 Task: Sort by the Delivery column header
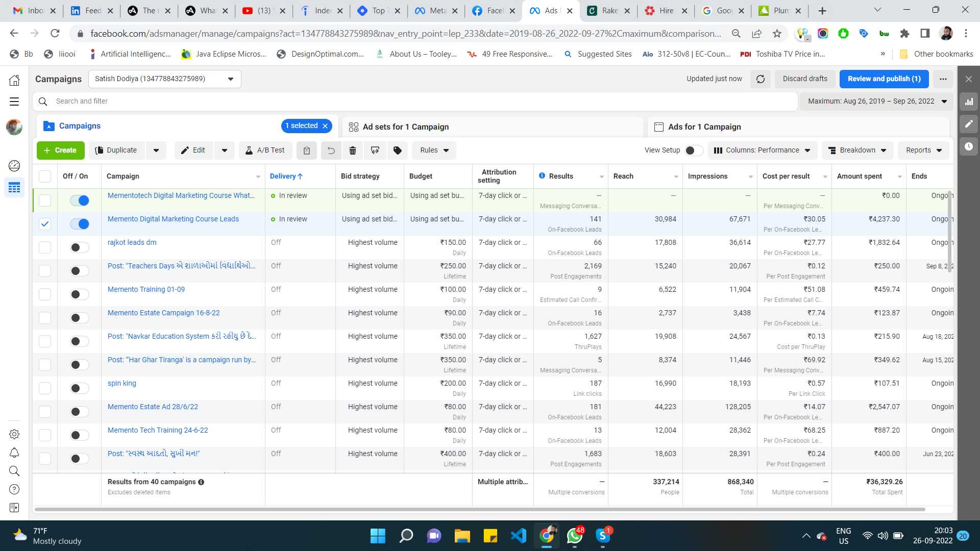click(286, 177)
